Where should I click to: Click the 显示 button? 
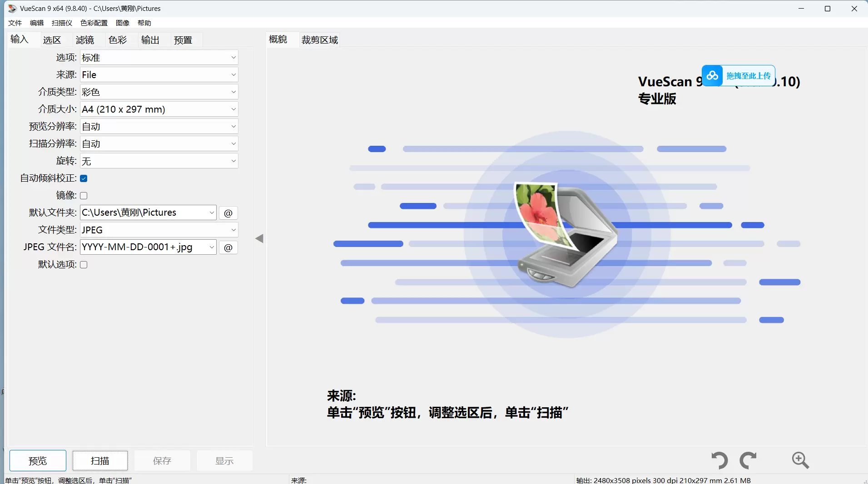tap(224, 461)
